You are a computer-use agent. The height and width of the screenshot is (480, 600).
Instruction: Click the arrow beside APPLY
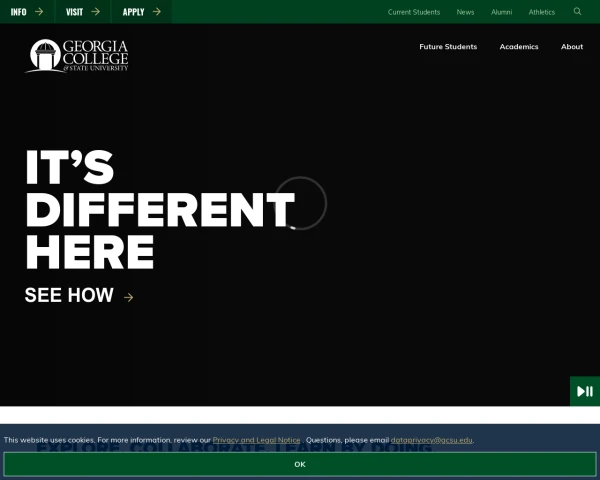[156, 12]
